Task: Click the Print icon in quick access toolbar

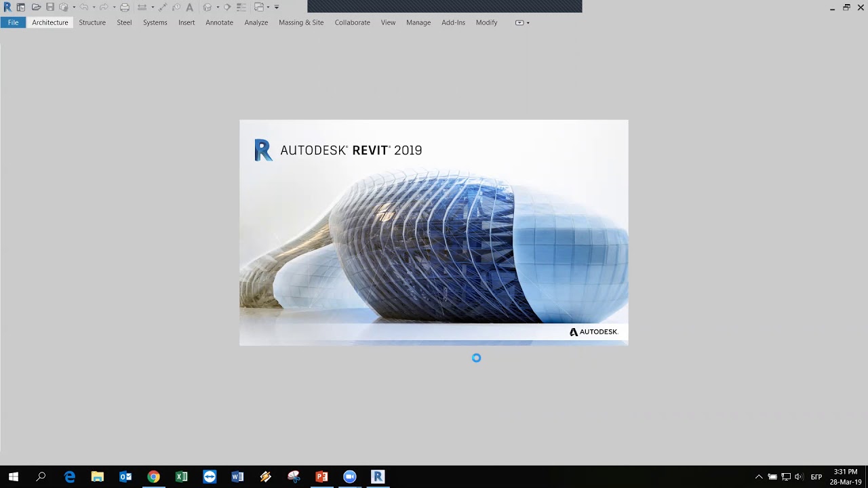Action: tap(125, 7)
